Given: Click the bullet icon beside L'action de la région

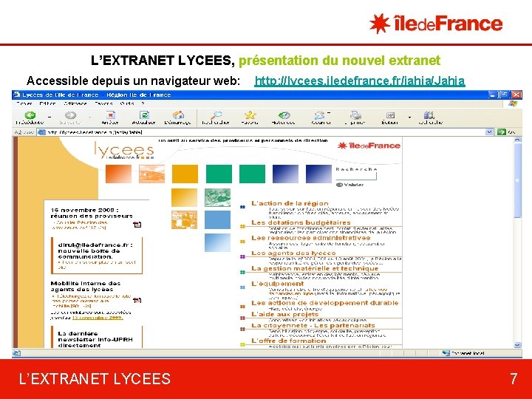Looking at the screenshot, I should tap(242, 207).
